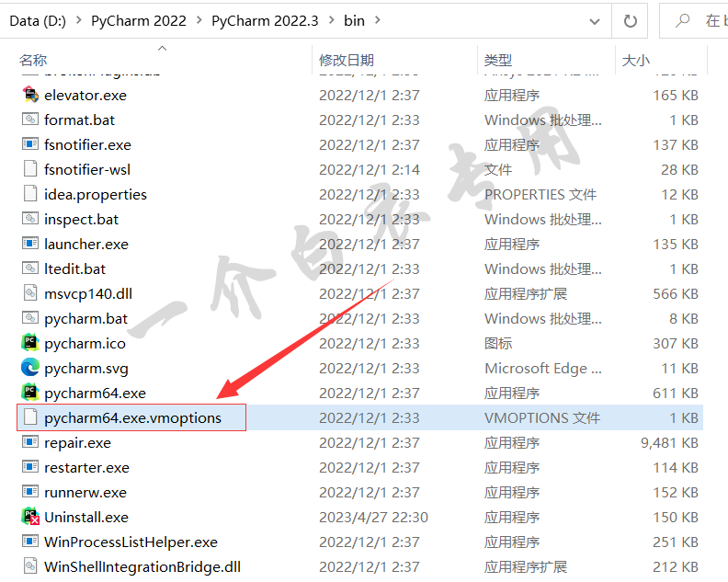
Task: Click the msvcp140.dll file icon
Action: point(30,293)
